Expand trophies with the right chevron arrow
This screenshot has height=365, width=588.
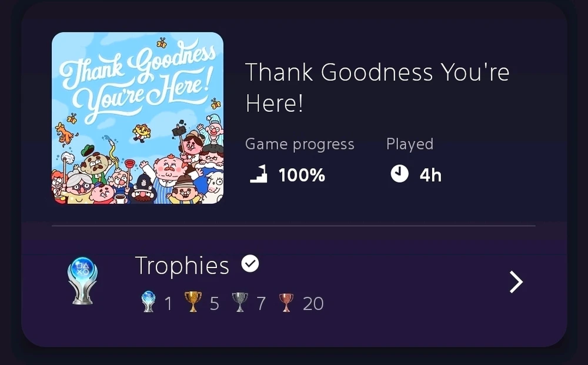click(x=516, y=282)
